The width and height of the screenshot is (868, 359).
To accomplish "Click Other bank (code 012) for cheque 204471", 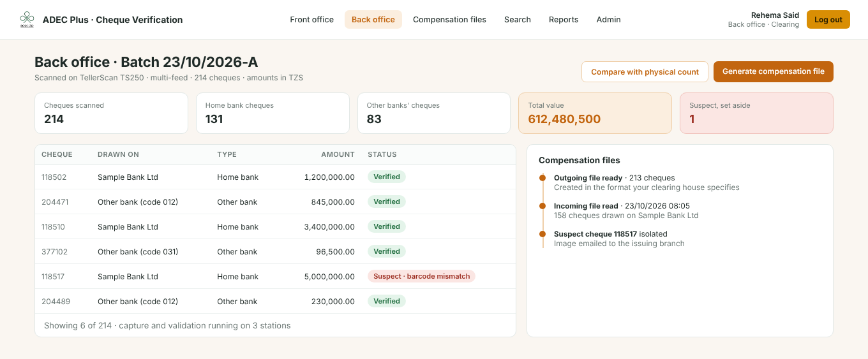I will (x=138, y=202).
